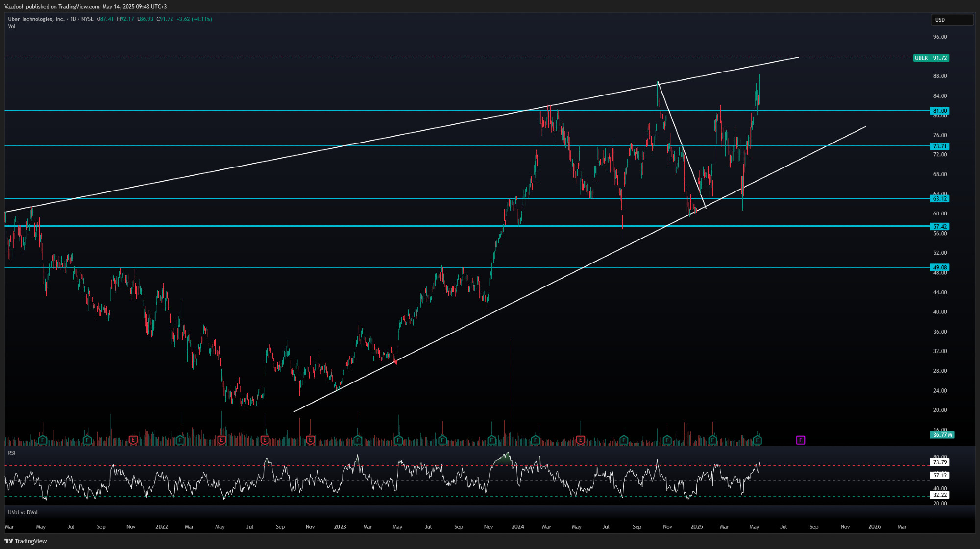
Task: Open the May 2025 earnings E marker
Action: (758, 440)
